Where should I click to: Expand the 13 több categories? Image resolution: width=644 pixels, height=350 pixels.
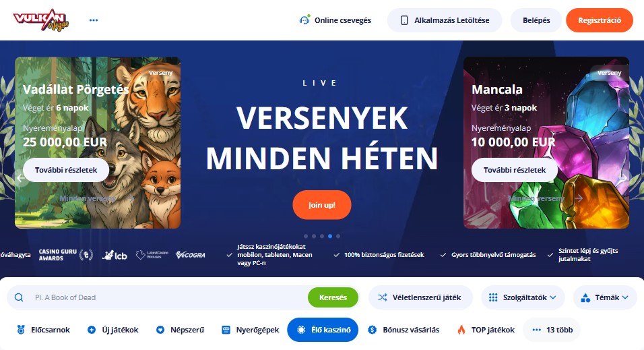point(552,330)
